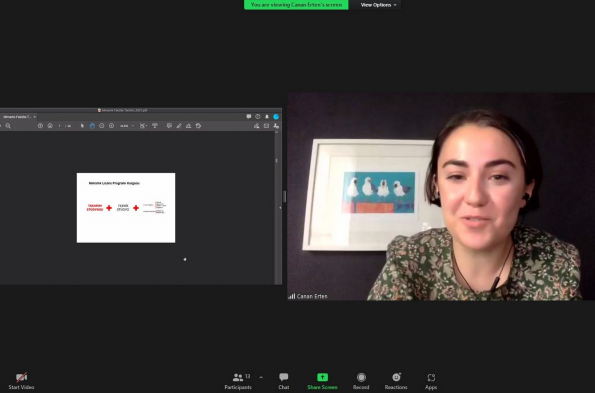Click the notifications bell icon
This screenshot has width=595, height=393.
267,116
